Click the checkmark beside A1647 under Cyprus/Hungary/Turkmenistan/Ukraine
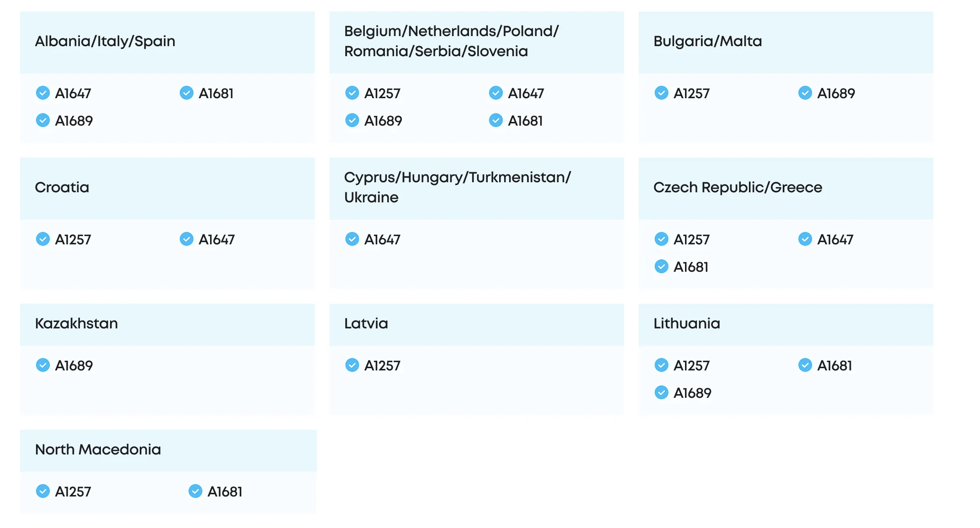 (352, 239)
